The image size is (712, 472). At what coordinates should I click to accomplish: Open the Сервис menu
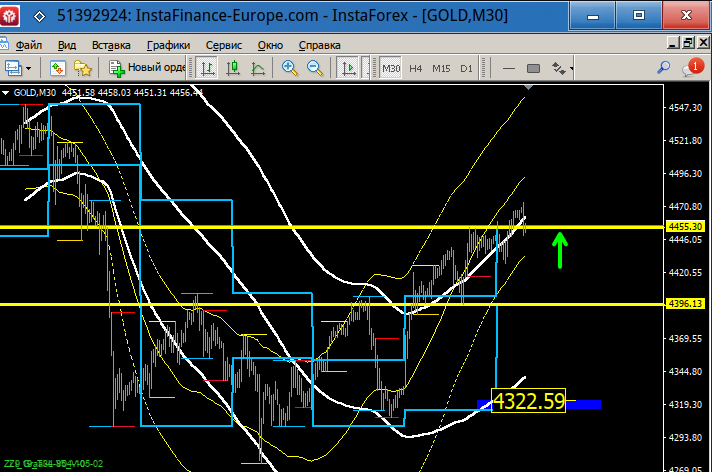coord(223,45)
